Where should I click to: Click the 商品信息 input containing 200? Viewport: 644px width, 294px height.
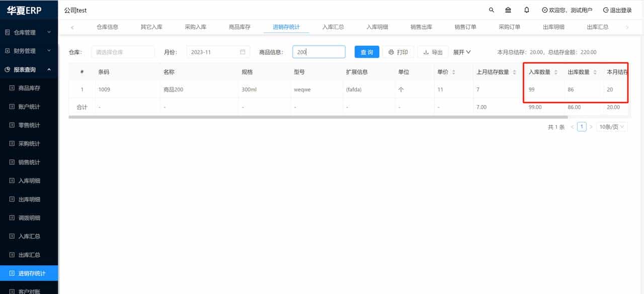(318, 52)
